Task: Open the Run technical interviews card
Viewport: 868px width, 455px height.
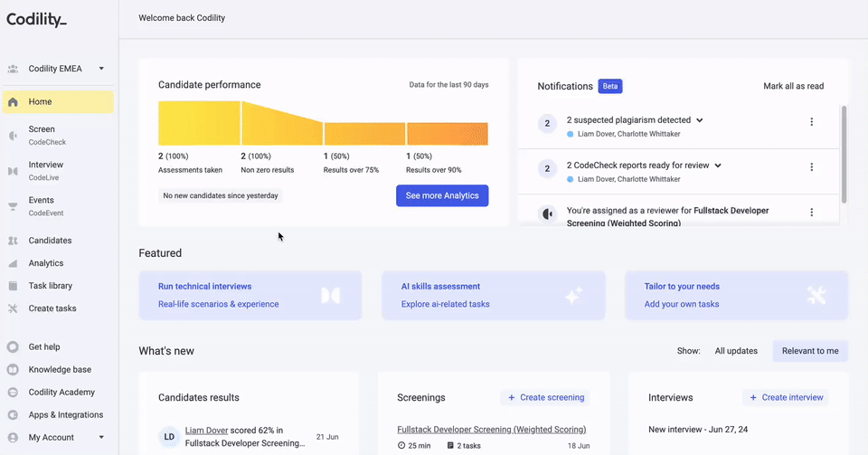Action: pyautogui.click(x=250, y=296)
